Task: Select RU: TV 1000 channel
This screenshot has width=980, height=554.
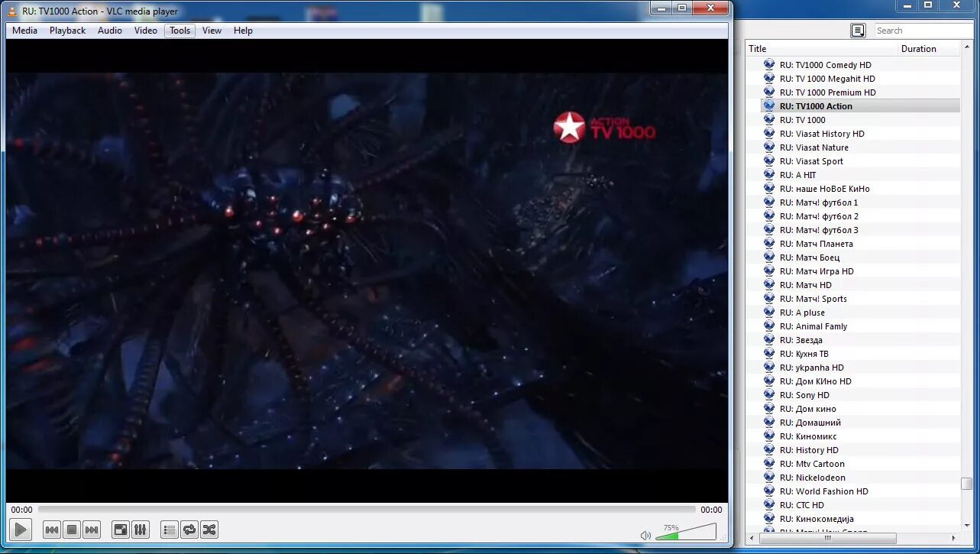Action: pos(802,120)
